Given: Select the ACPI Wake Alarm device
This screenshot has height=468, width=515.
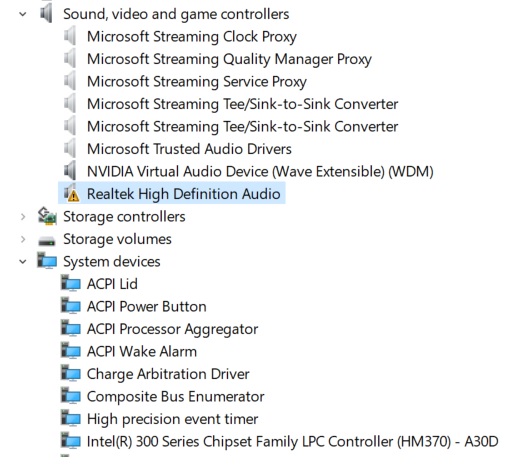Looking at the screenshot, I should (142, 352).
